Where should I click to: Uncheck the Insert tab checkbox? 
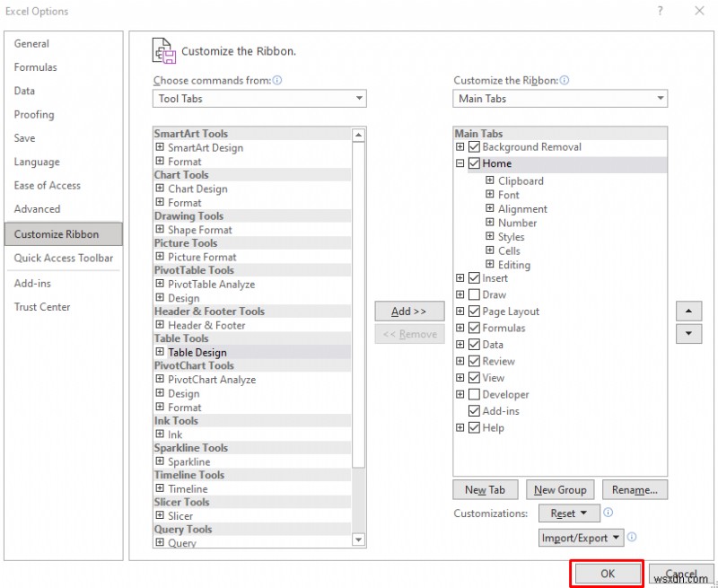pos(474,278)
